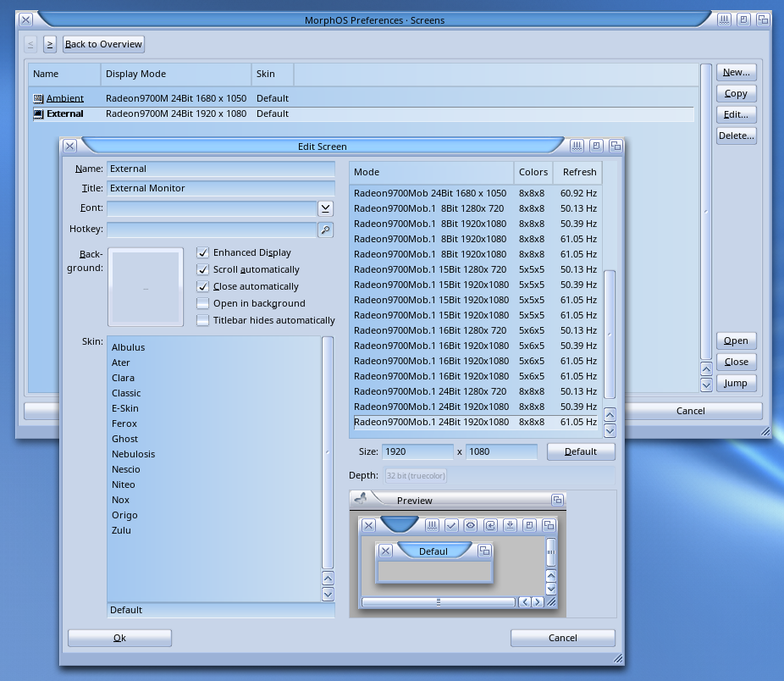Cancel the Edit Screen dialog
The image size is (784, 681).
pyautogui.click(x=562, y=638)
